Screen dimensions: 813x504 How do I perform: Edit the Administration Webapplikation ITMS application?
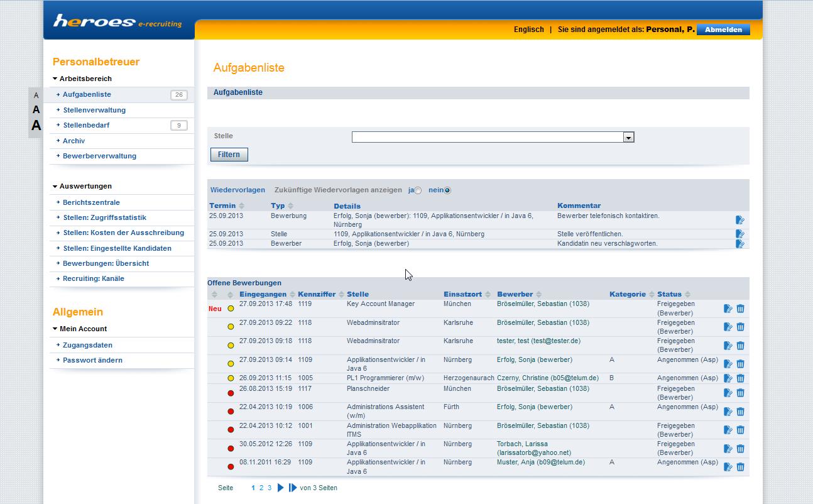click(x=728, y=430)
